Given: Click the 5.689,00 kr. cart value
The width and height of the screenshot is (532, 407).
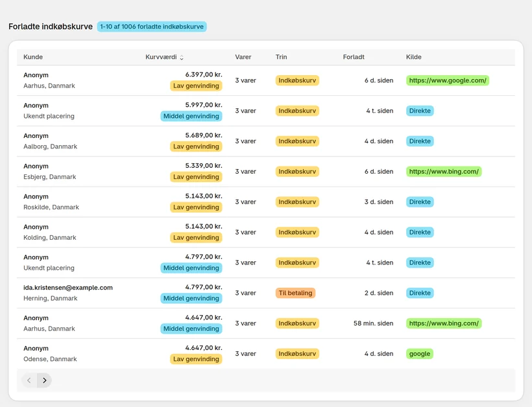Looking at the screenshot, I should tap(204, 135).
